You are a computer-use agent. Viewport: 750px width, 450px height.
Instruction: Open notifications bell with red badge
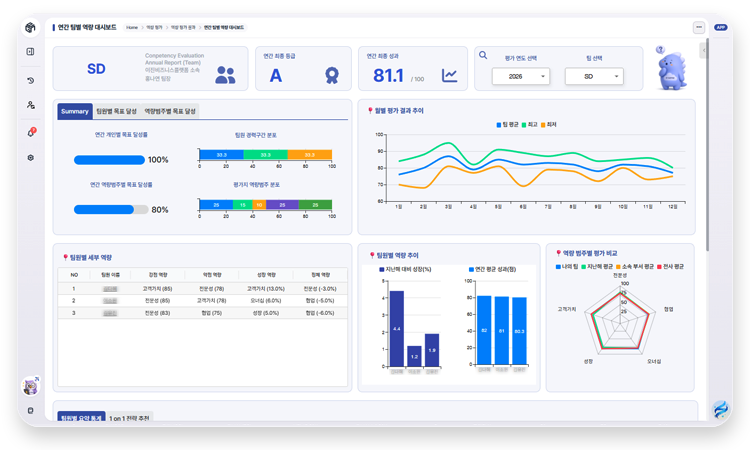click(31, 132)
